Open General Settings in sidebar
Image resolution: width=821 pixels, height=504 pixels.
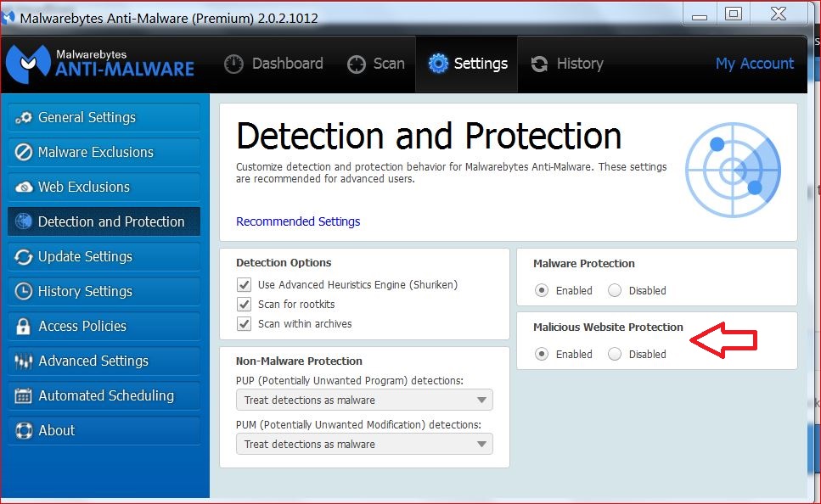[x=104, y=117]
